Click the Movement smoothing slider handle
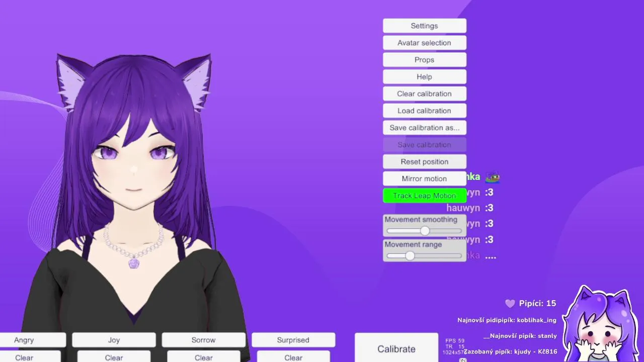 [425, 231]
